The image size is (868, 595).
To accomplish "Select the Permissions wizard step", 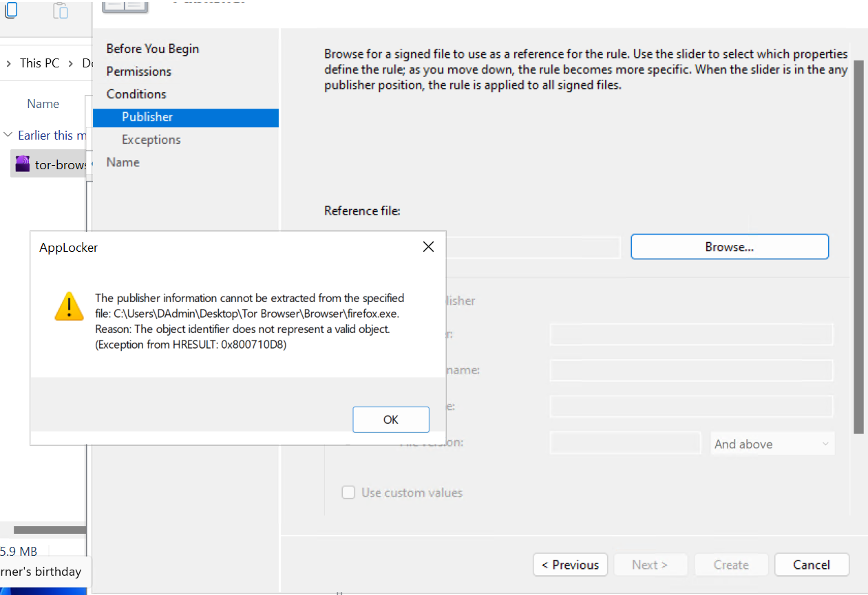I will click(139, 71).
